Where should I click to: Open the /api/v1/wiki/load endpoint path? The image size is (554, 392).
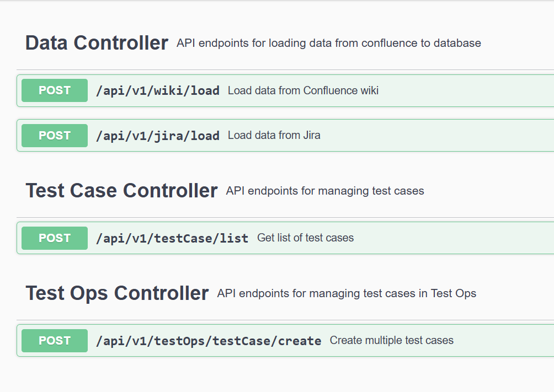(x=158, y=90)
